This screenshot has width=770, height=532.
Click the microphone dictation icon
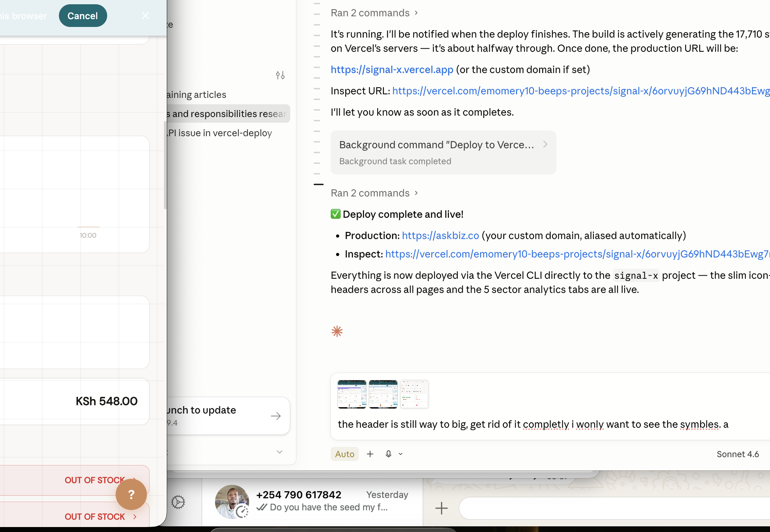pos(389,454)
